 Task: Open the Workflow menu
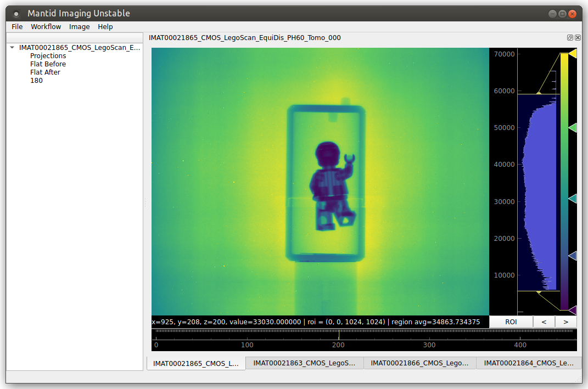click(x=46, y=26)
